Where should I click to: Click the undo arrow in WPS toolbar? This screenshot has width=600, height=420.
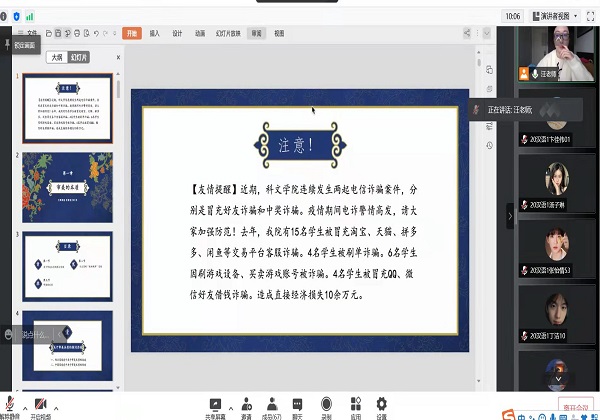pyautogui.click(x=96, y=33)
